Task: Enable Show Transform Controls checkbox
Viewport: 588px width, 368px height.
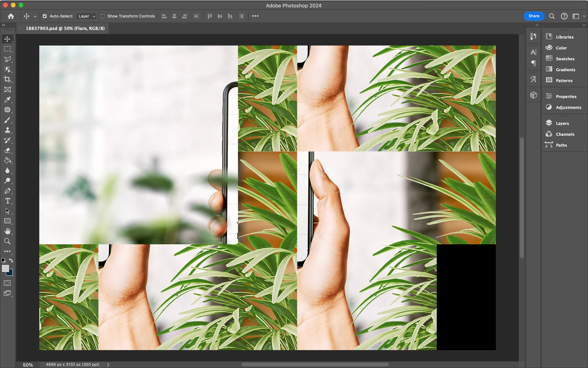Action: coord(103,16)
